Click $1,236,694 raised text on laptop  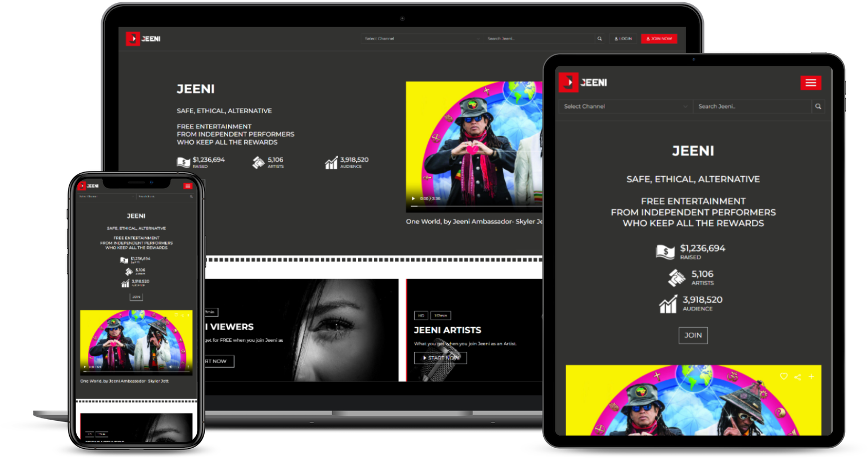pyautogui.click(x=209, y=160)
